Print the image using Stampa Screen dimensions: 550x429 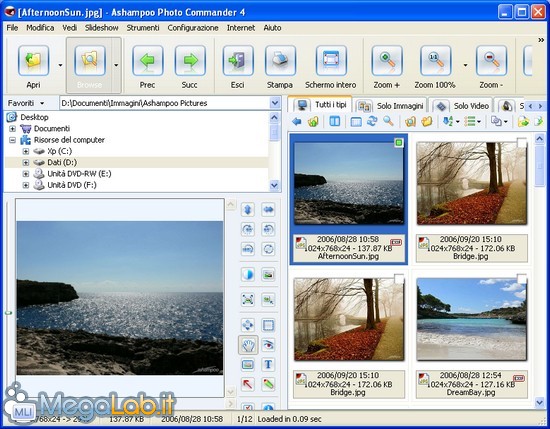click(x=280, y=60)
